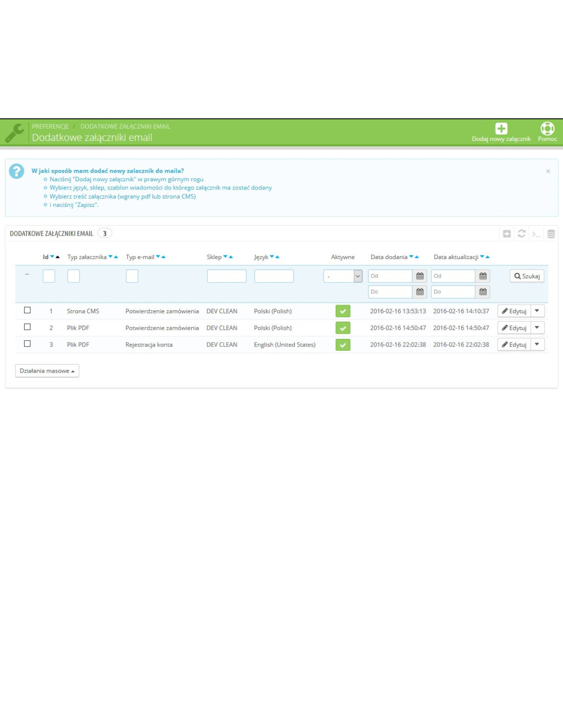Open calendar for Data aktualizacji Od
Viewport: 563px width, 728px height.
[x=483, y=276]
